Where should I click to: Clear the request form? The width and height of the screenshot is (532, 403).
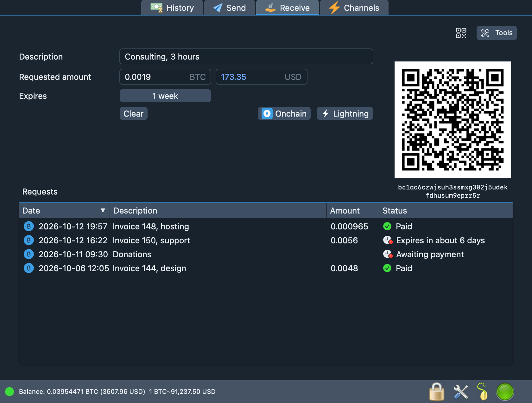[134, 113]
